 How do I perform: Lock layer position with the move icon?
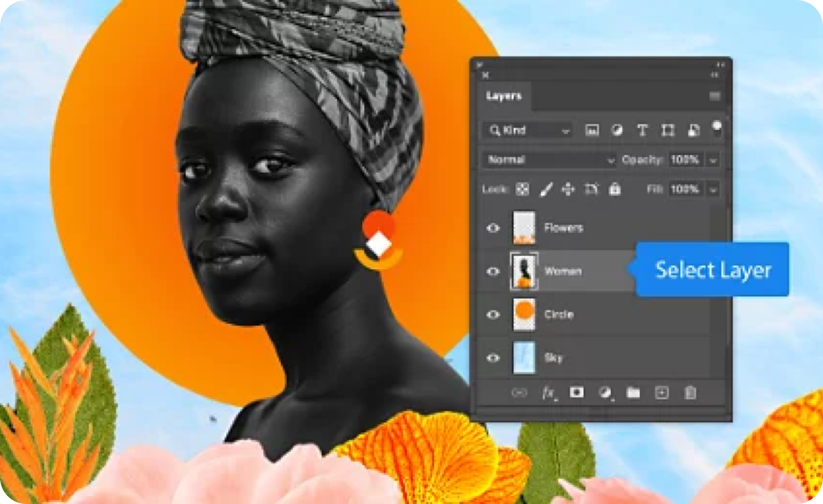click(x=568, y=190)
